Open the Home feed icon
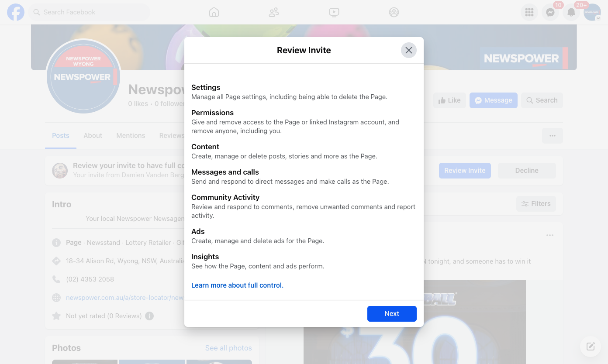This screenshot has width=608, height=364. pos(214,12)
